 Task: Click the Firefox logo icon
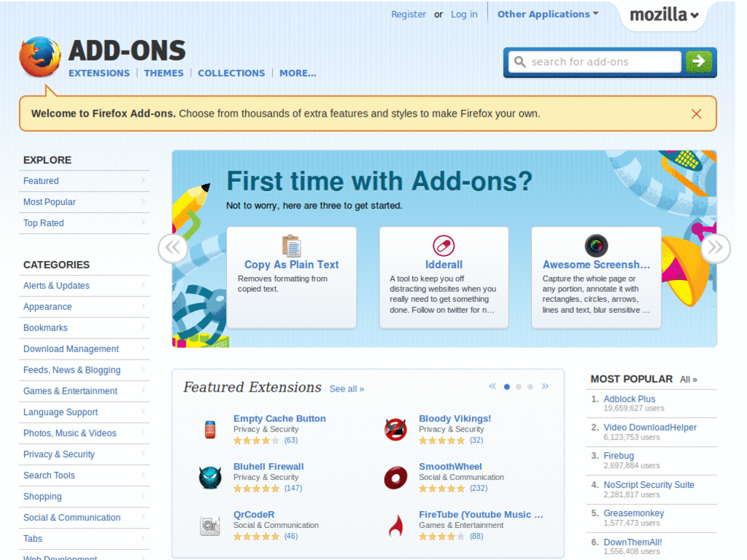click(x=40, y=57)
